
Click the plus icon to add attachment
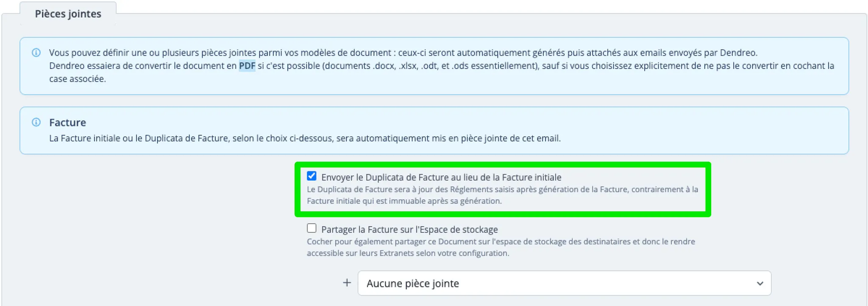tap(347, 283)
